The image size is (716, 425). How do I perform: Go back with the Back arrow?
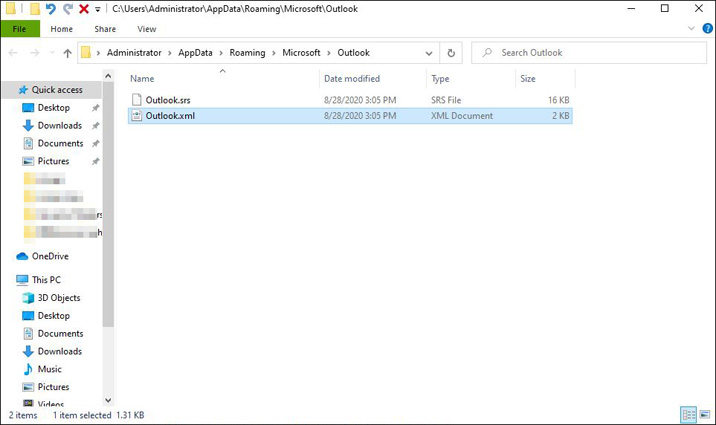pos(13,53)
